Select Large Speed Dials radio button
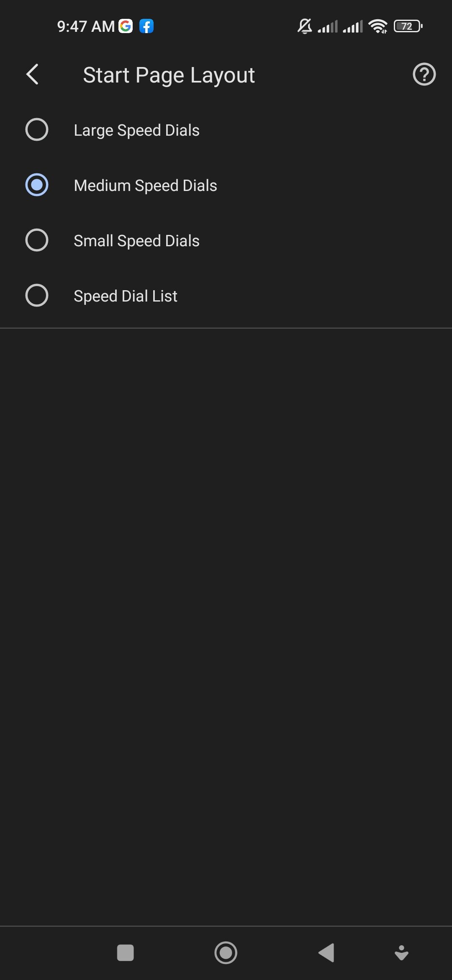 pyautogui.click(x=37, y=130)
